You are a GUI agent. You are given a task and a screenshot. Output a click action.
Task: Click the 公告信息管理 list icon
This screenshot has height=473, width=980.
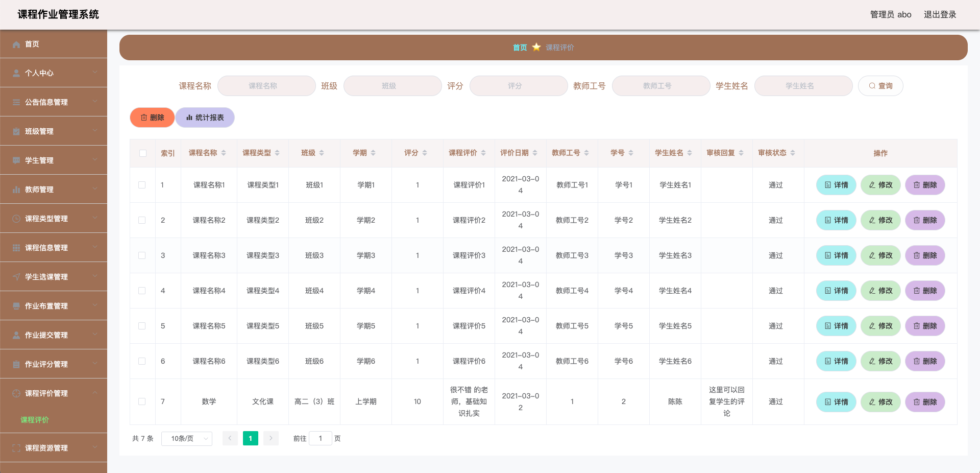[16, 103]
